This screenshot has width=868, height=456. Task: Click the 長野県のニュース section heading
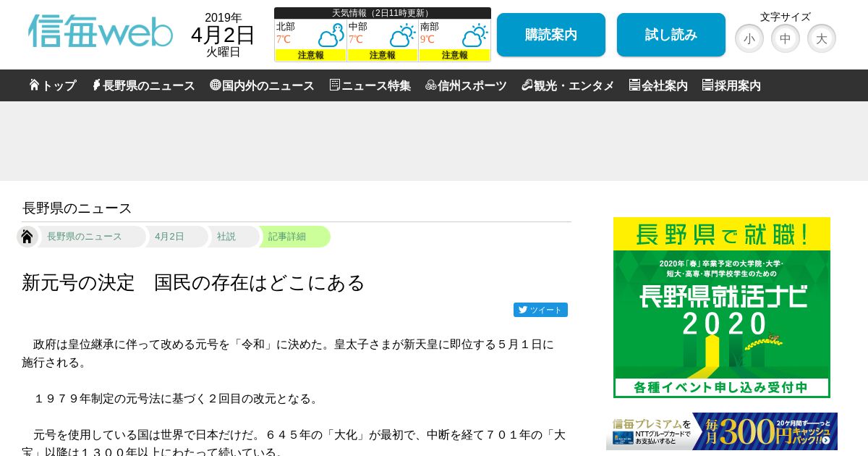tap(77, 208)
